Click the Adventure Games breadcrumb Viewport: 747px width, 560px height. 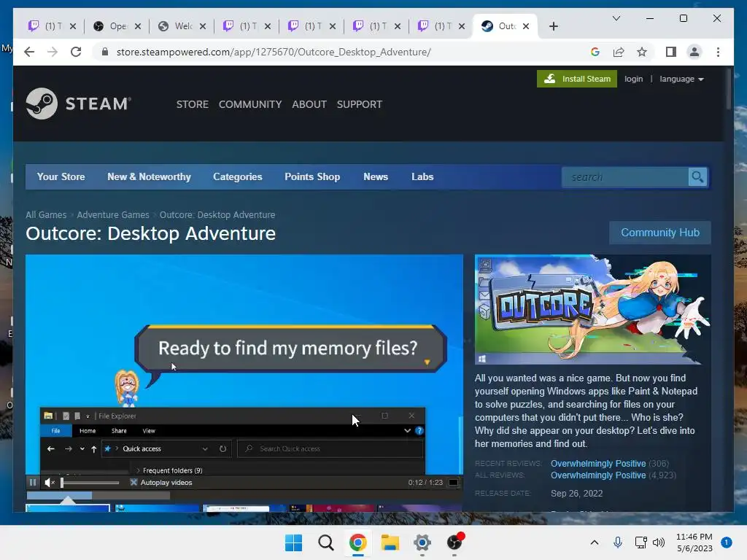point(113,215)
